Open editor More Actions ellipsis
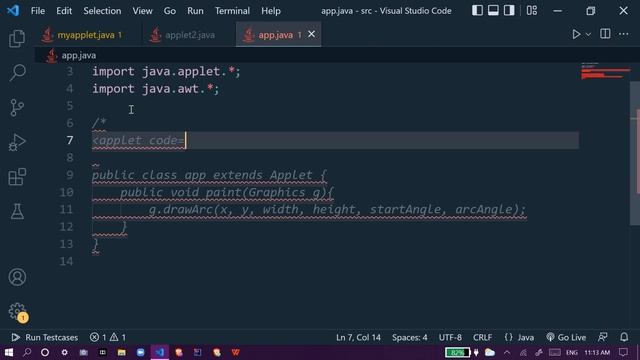Viewport: 640px width, 360px height. coord(623,34)
